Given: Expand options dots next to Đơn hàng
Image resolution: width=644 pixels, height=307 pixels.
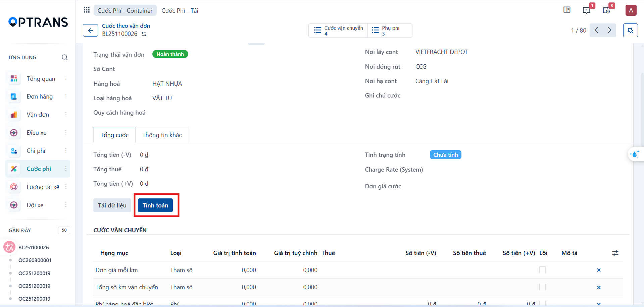Looking at the screenshot, I should pyautogui.click(x=66, y=96).
